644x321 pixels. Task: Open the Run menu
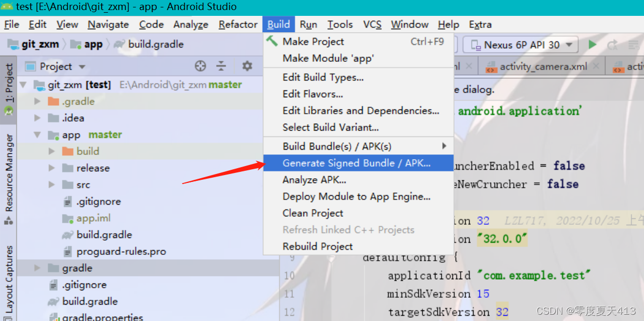(308, 24)
